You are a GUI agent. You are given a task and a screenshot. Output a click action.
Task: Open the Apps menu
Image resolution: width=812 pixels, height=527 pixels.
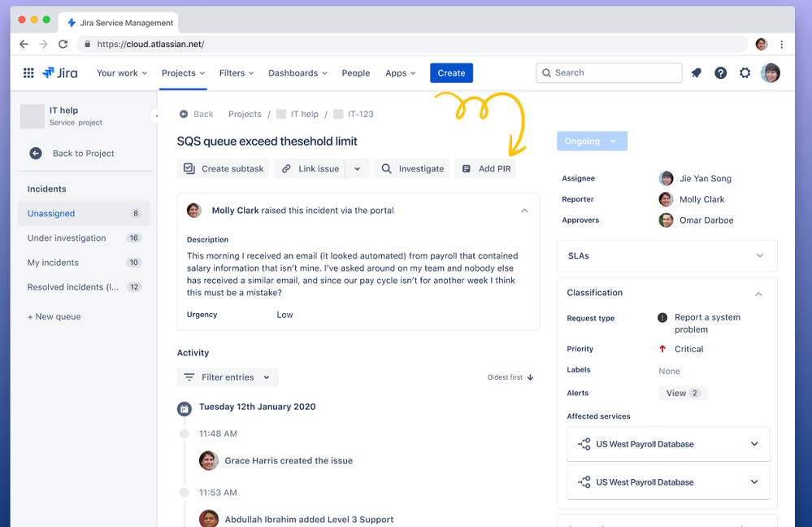400,73
